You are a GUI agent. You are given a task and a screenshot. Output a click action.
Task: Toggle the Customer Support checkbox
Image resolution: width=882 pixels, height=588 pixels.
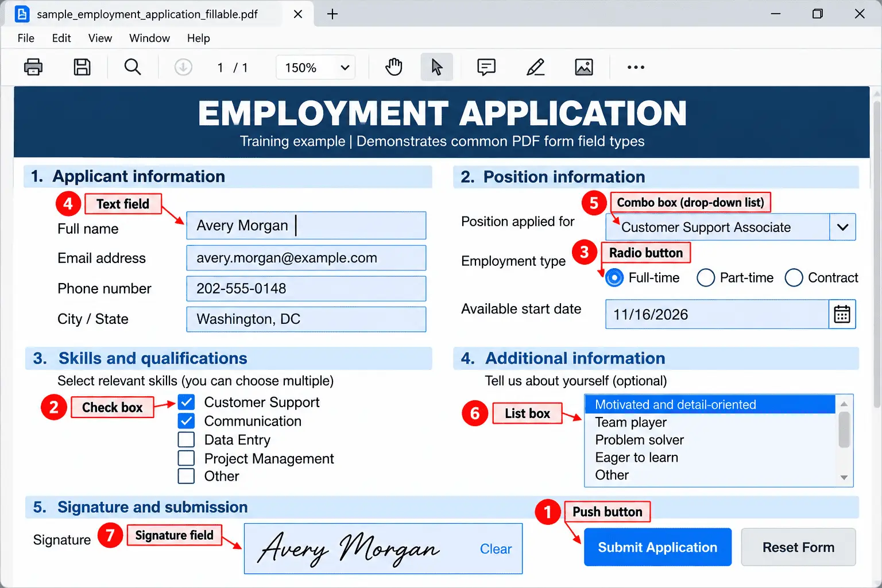(186, 402)
